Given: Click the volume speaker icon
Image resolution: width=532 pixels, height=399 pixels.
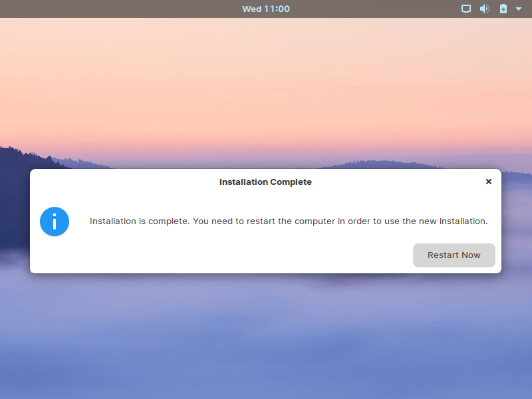Looking at the screenshot, I should pyautogui.click(x=485, y=9).
